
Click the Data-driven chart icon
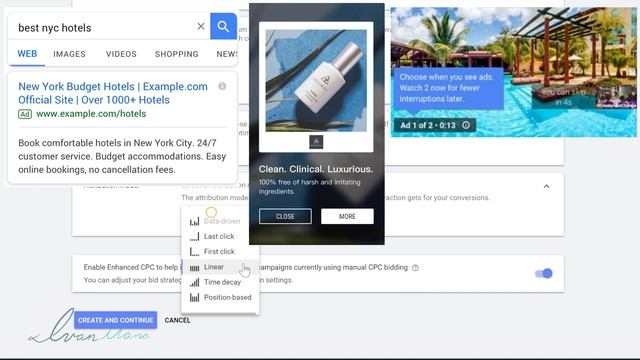coord(194,221)
